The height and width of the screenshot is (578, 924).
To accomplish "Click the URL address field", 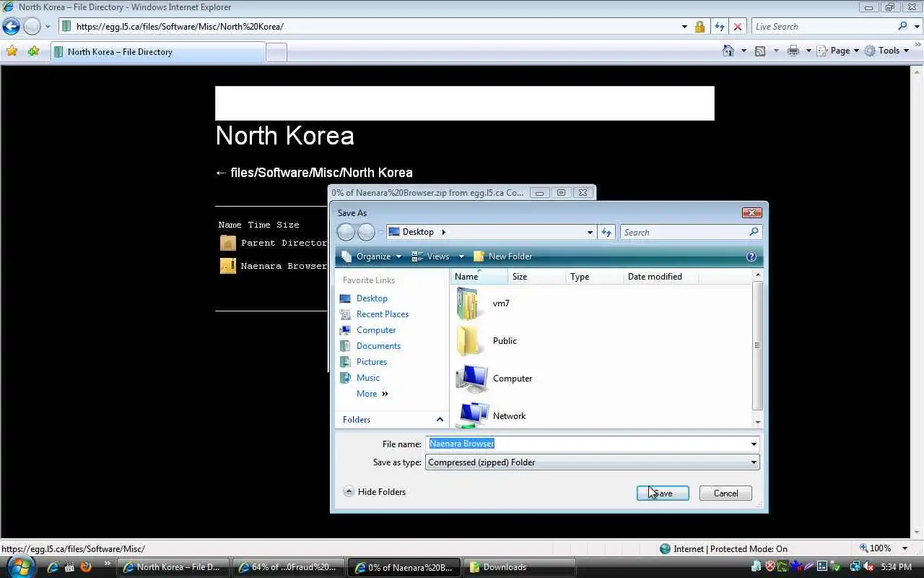I will pos(375,27).
